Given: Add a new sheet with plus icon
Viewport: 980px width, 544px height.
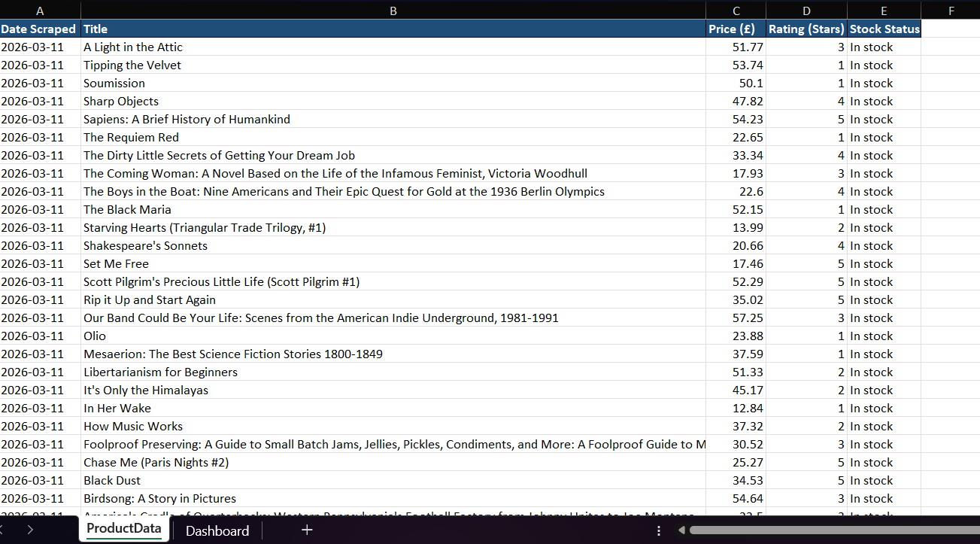Looking at the screenshot, I should pyautogui.click(x=307, y=530).
